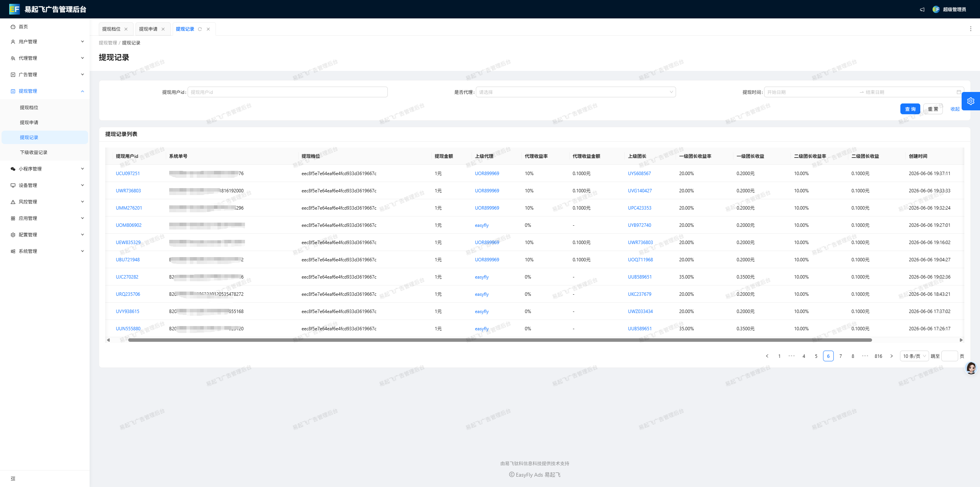
Task: Click the sidebar collapse icon at the bottom
Action: pos(13,479)
